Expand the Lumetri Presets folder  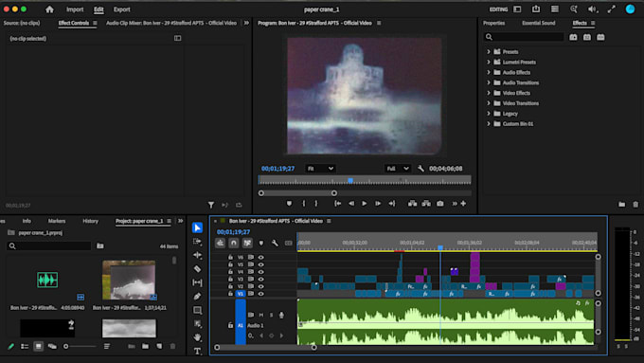489,62
